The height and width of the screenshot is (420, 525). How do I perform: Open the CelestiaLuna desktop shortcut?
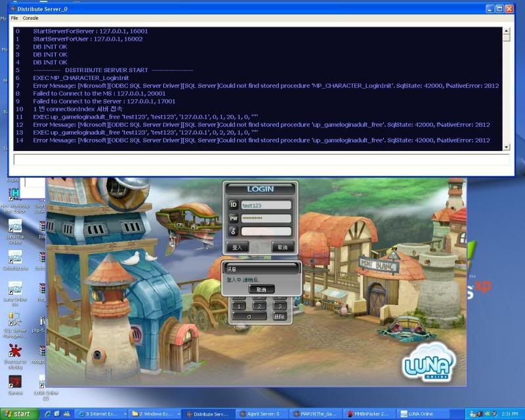(x=14, y=258)
